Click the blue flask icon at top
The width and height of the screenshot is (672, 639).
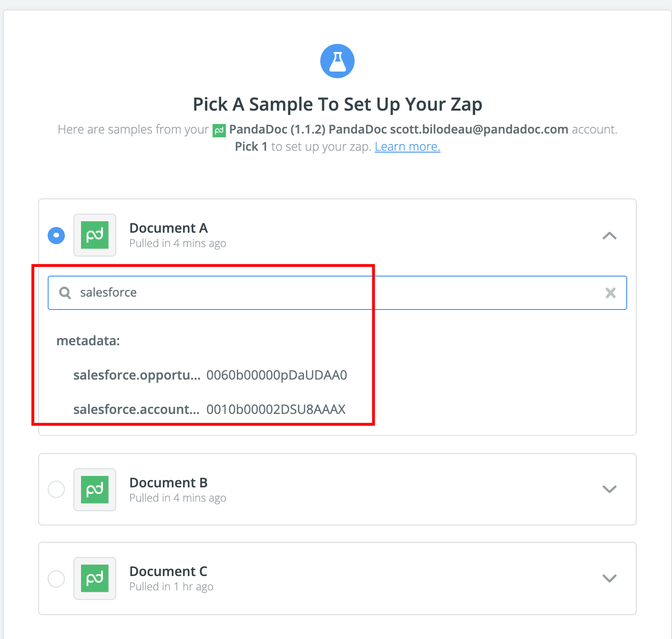point(337,61)
